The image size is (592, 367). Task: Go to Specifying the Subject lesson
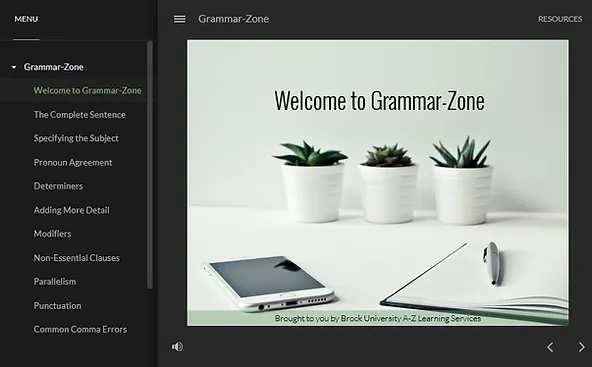[76, 138]
